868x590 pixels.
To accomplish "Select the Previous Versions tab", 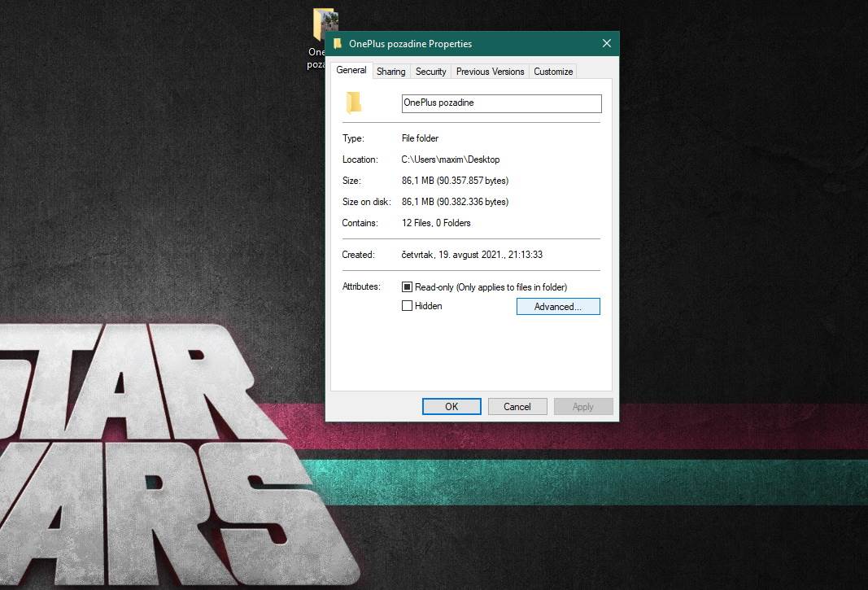I will click(x=490, y=72).
